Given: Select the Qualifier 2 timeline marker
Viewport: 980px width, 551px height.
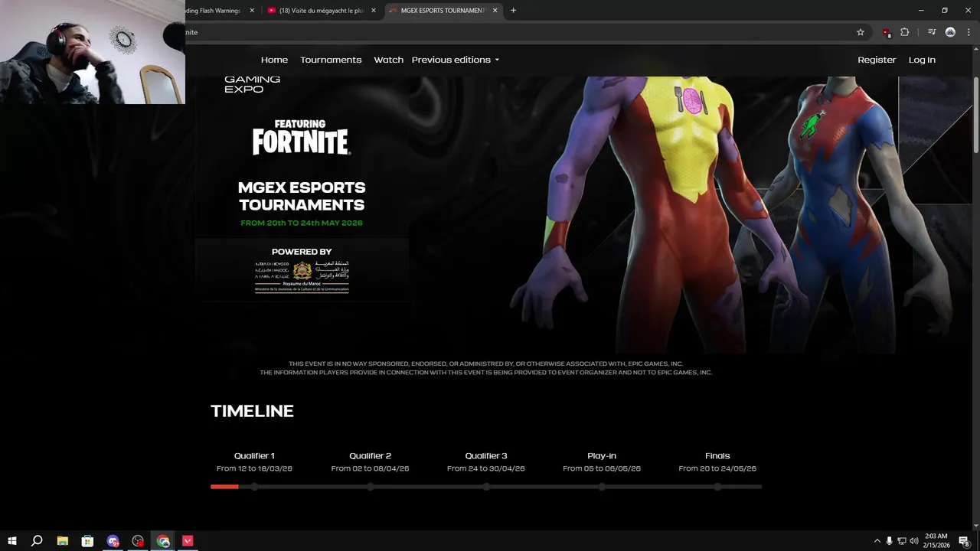Looking at the screenshot, I should click(x=371, y=487).
